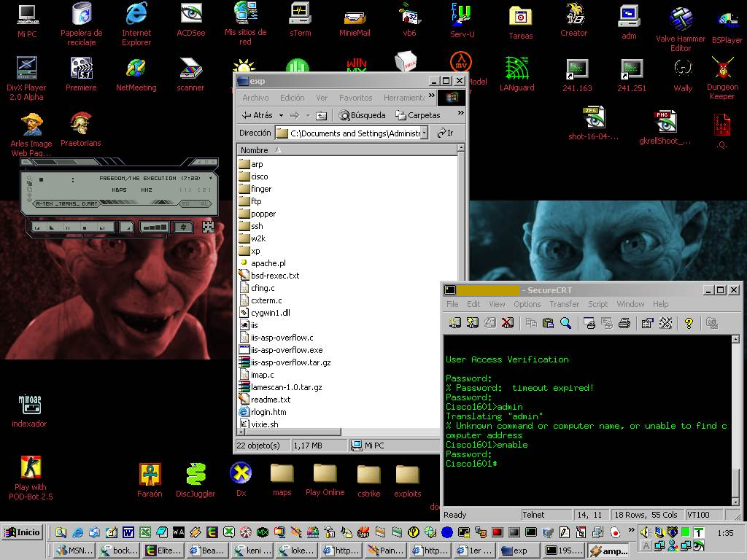Click the down arrow of SecureCRT terminal scrollbar

click(735, 502)
